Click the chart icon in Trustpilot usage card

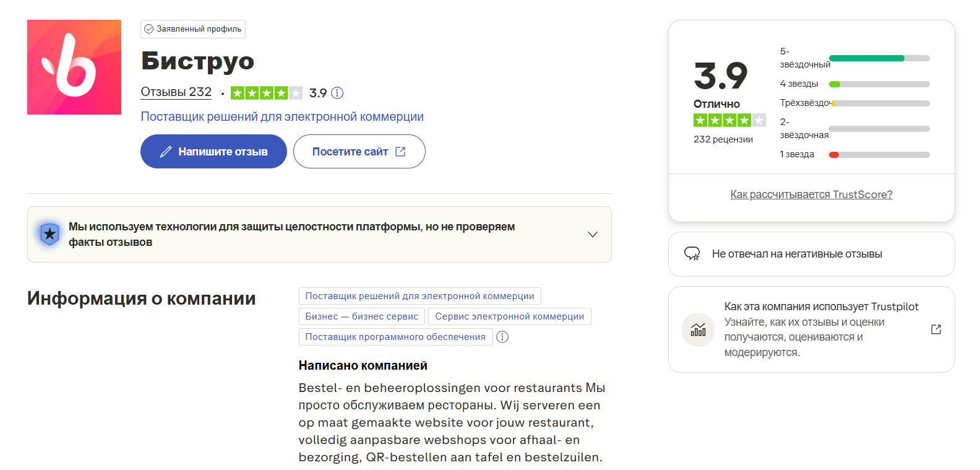(x=698, y=329)
